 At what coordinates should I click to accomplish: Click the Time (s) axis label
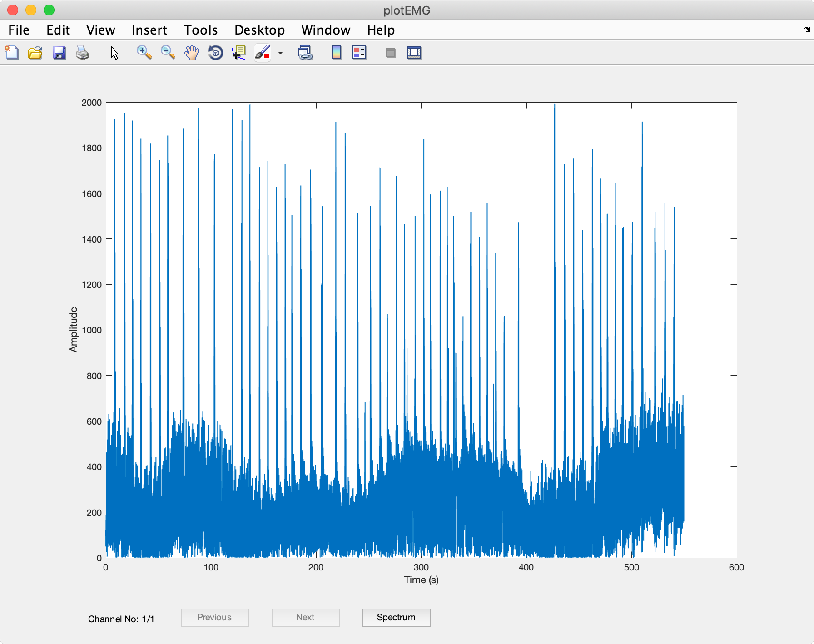(422, 580)
